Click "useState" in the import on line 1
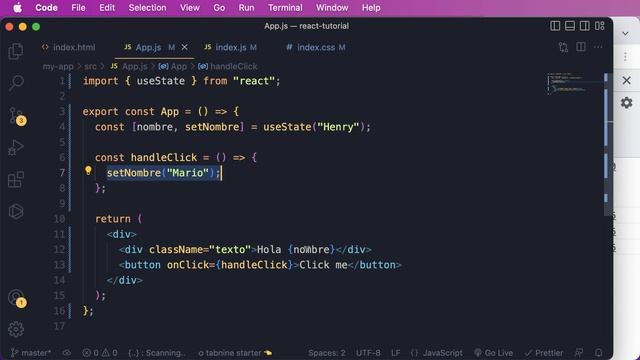This screenshot has height=360, width=640. [160, 81]
